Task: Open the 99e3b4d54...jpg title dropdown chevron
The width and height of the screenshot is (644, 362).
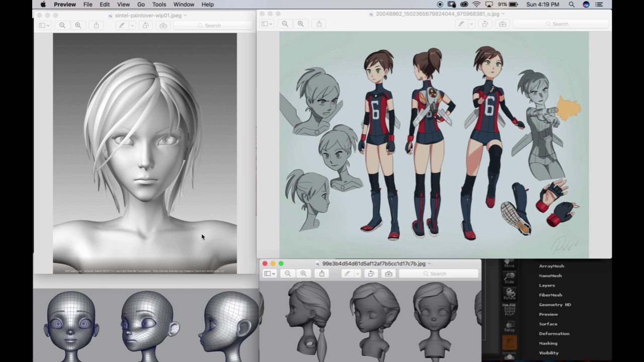Action: point(429,263)
